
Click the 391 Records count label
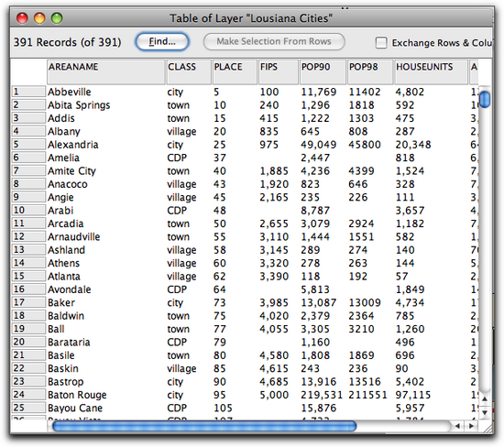coord(67,42)
